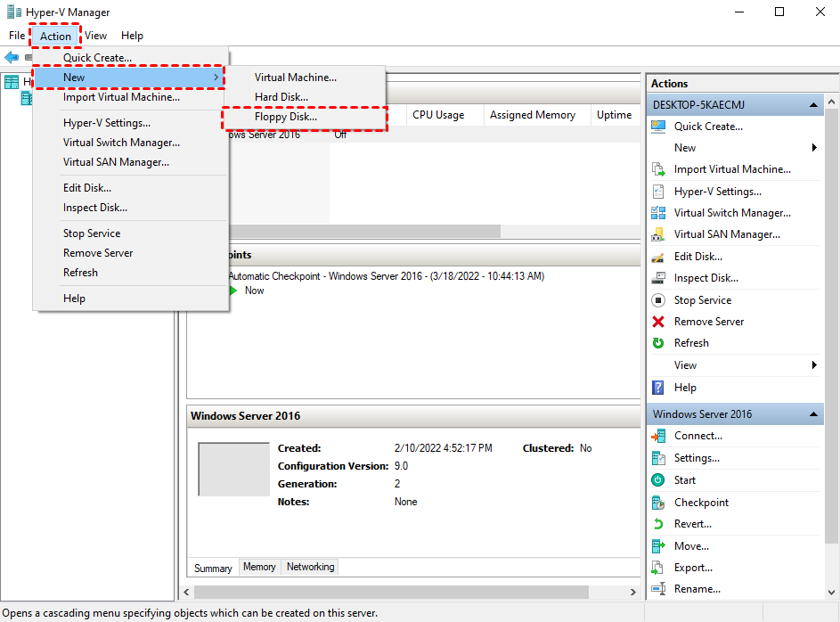Image resolution: width=840 pixels, height=622 pixels.
Task: Click Quick Create icon in Actions pane
Action: click(x=658, y=127)
